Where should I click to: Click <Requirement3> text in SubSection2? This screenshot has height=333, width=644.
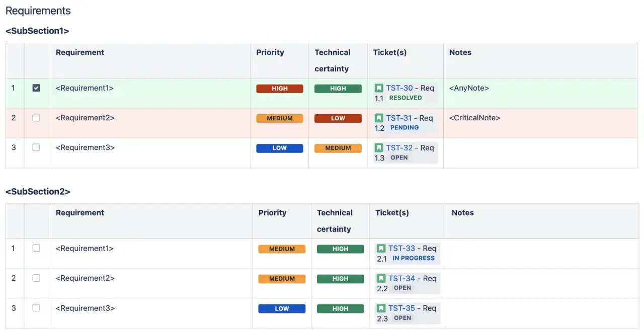85,308
